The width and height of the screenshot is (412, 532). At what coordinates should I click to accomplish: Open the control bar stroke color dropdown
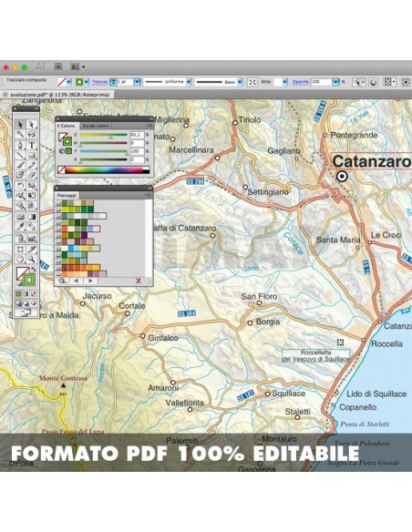click(87, 82)
